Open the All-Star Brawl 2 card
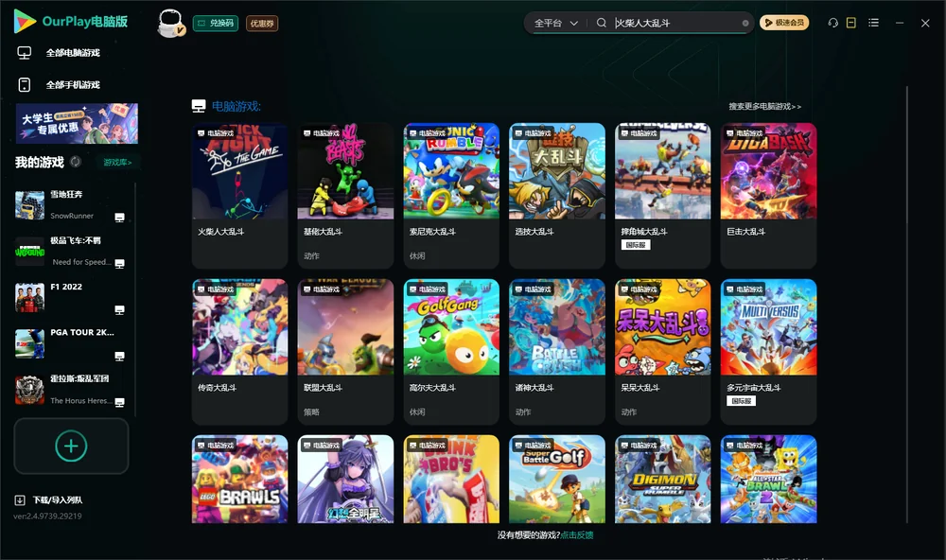The image size is (946, 560). [x=768, y=480]
